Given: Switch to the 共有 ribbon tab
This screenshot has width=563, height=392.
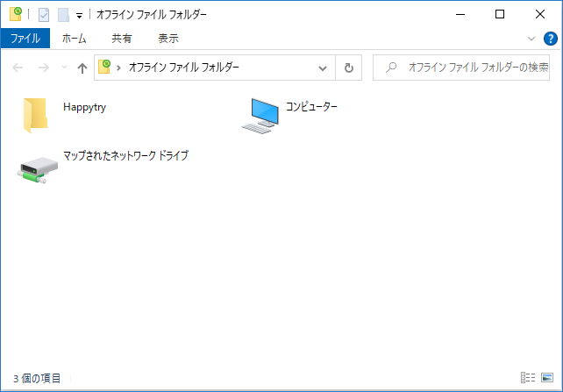Looking at the screenshot, I should (x=122, y=39).
